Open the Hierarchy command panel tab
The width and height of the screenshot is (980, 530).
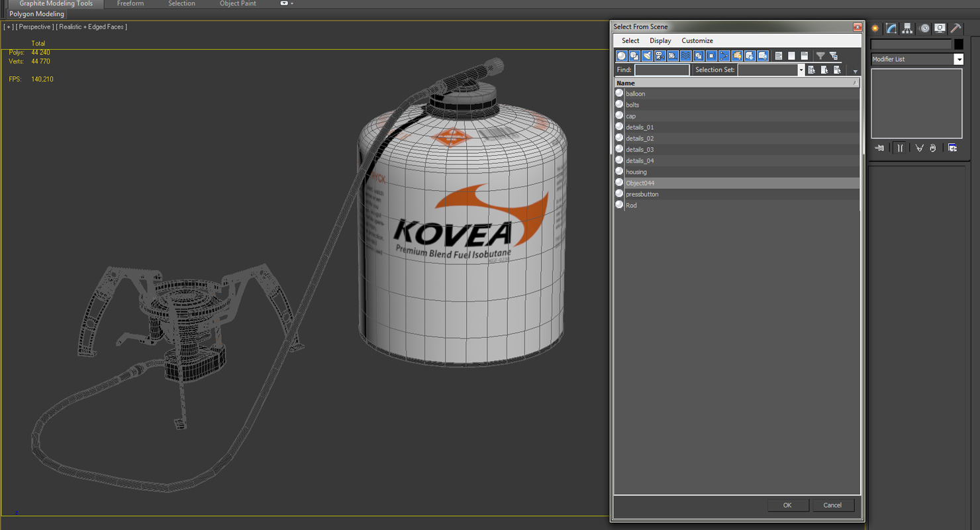tap(907, 28)
